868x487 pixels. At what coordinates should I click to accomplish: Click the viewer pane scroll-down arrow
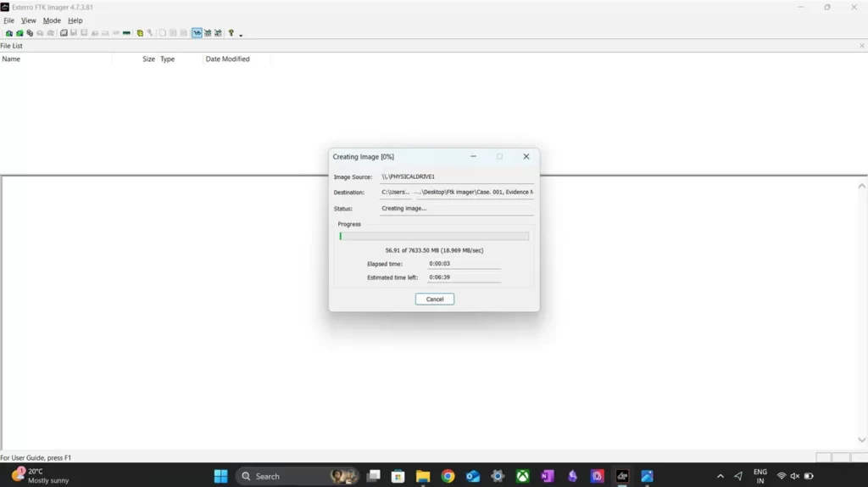click(862, 440)
